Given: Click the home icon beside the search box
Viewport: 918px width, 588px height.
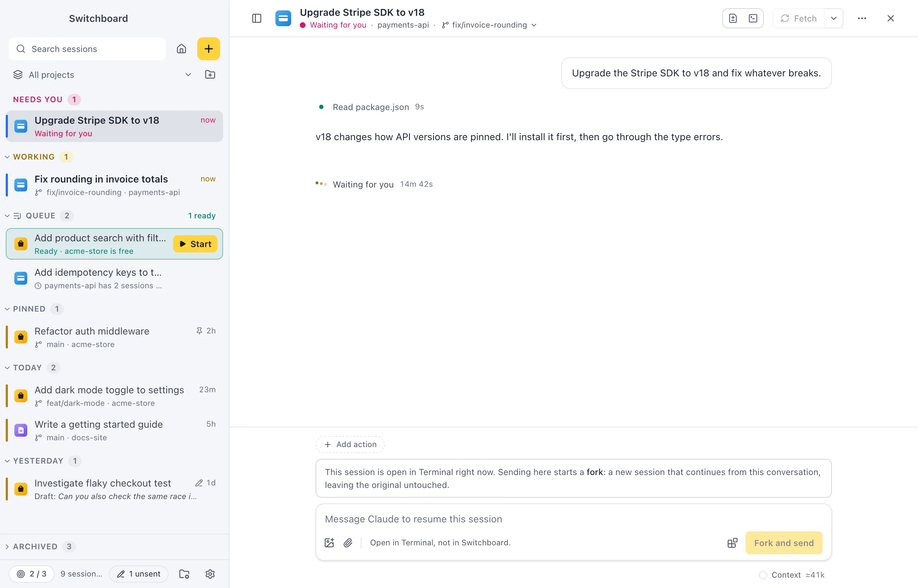Looking at the screenshot, I should (x=181, y=49).
